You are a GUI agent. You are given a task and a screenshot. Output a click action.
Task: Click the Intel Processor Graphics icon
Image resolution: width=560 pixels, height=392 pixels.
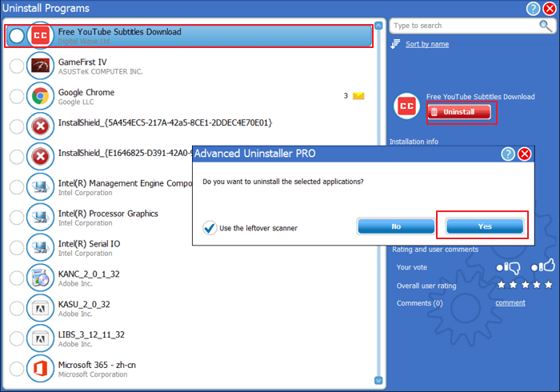tap(40, 218)
